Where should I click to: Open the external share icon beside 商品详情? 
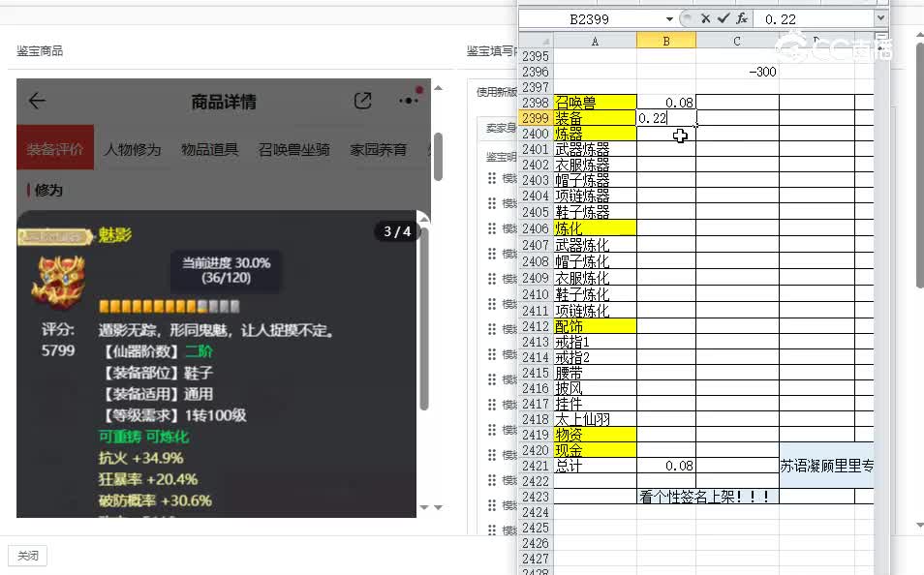(x=362, y=100)
